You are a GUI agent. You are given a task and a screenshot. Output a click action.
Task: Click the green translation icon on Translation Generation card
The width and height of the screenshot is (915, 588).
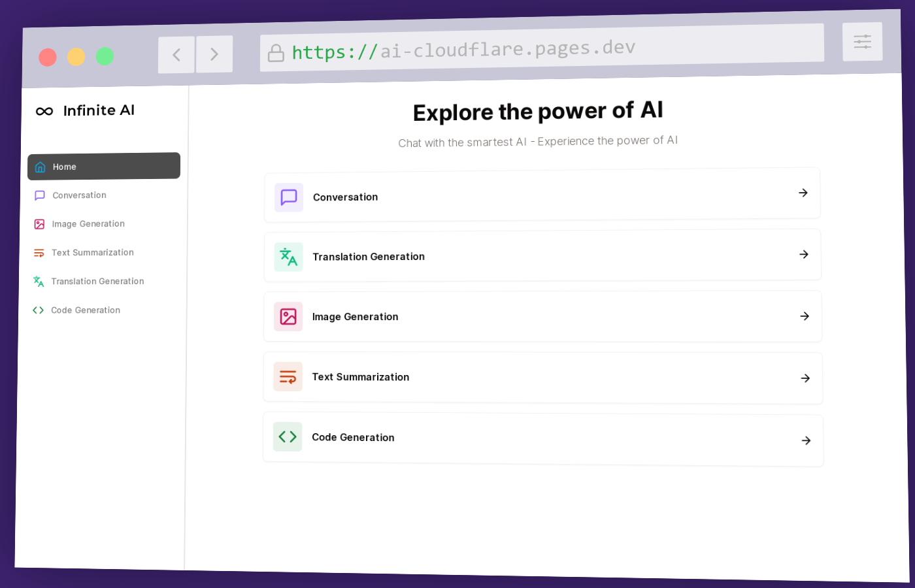[x=288, y=257]
